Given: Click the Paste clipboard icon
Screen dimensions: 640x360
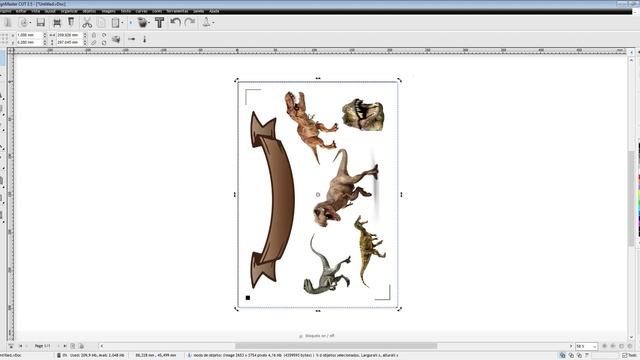Looking at the screenshot, I should pos(116,22).
